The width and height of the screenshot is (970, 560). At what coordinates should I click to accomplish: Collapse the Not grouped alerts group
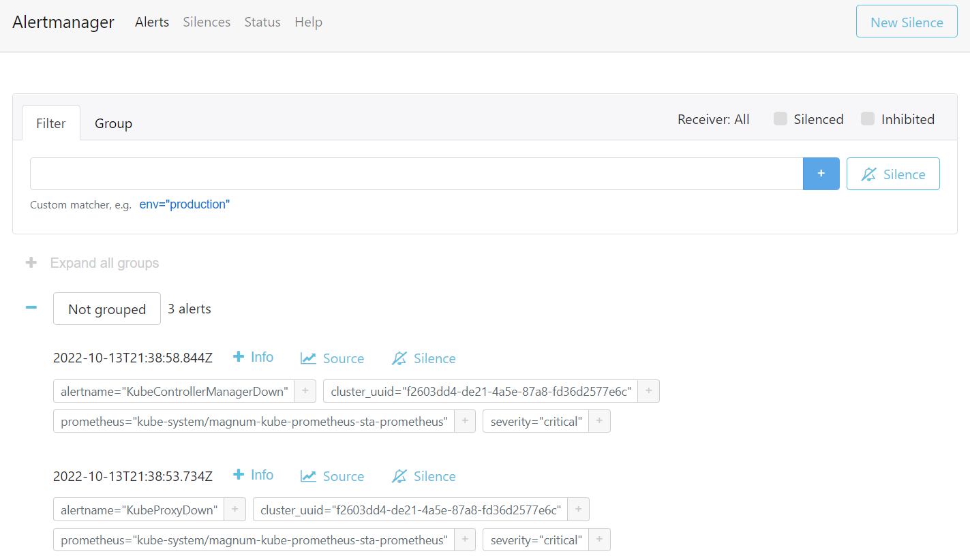click(31, 308)
